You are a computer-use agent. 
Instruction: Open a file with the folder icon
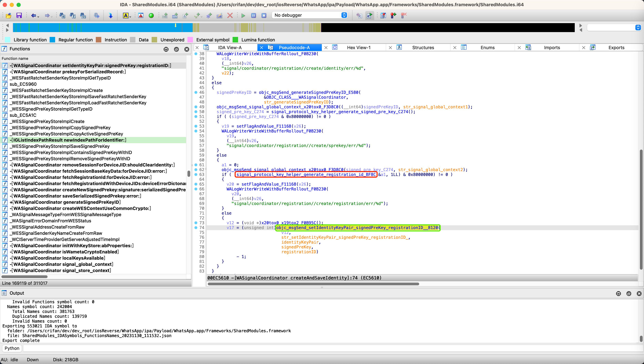[x=8, y=16]
